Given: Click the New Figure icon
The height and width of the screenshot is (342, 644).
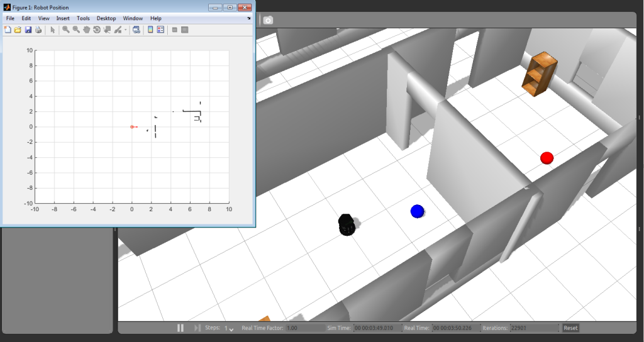Looking at the screenshot, I should pyautogui.click(x=8, y=30).
